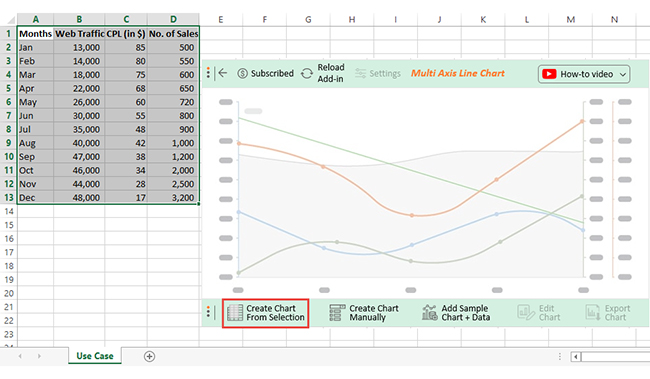Select column H header
The image size is (650, 379).
click(x=352, y=19)
